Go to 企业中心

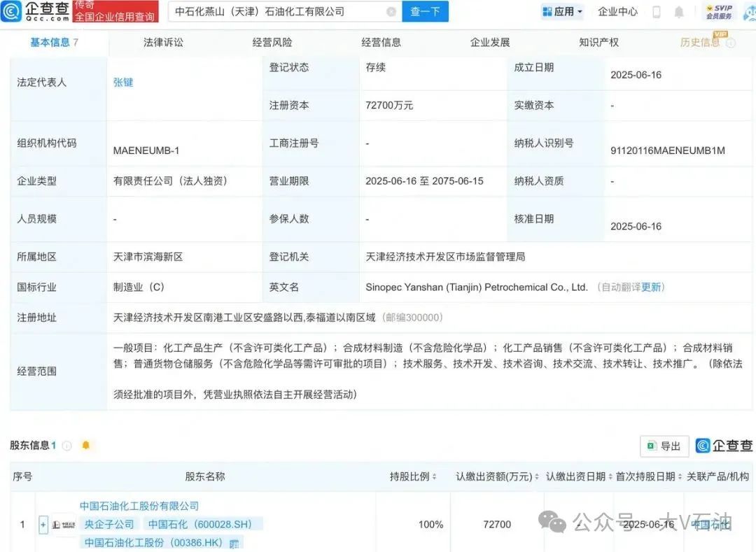617,12
